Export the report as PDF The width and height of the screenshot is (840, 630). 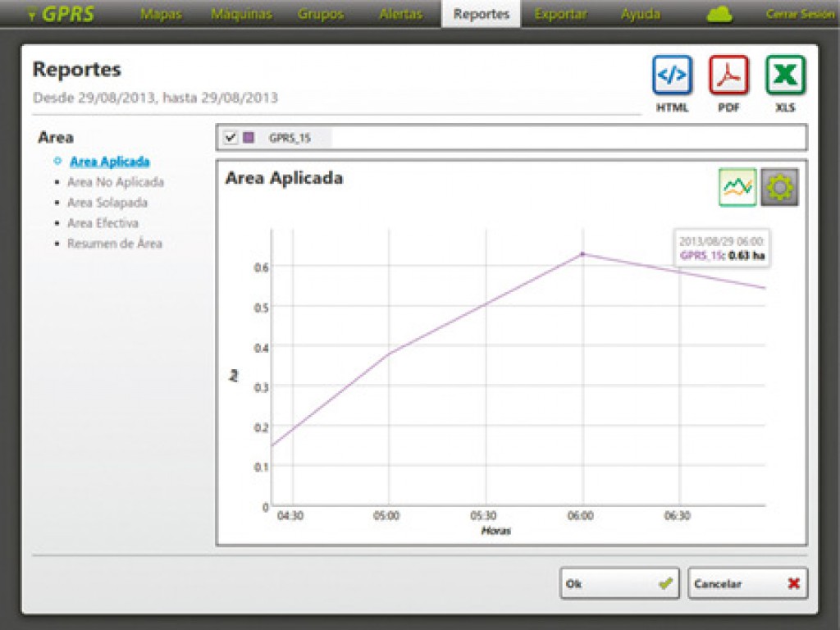[x=728, y=76]
